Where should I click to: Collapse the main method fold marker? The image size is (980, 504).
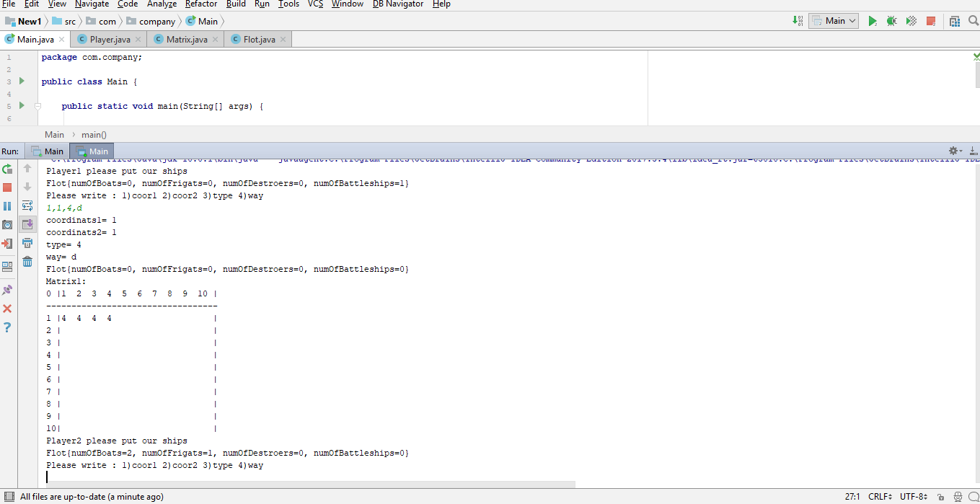click(x=37, y=106)
